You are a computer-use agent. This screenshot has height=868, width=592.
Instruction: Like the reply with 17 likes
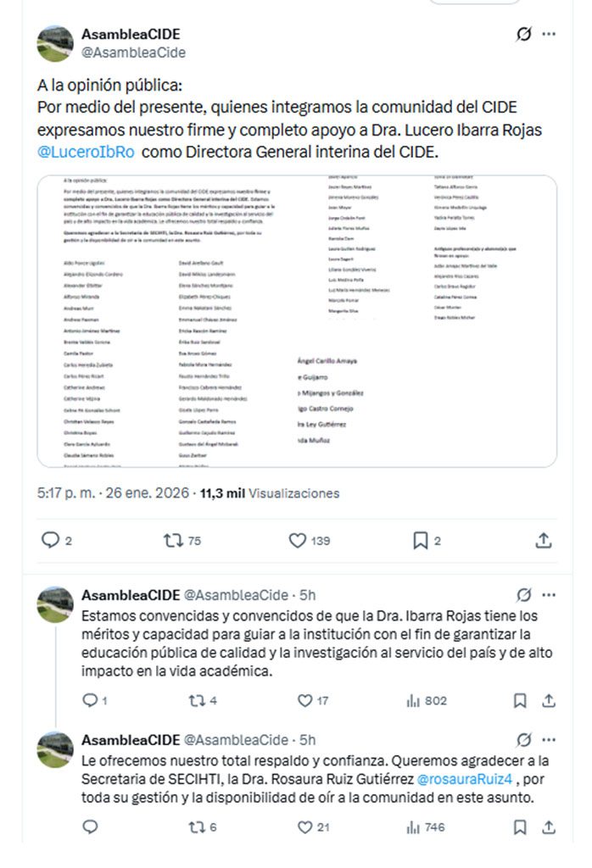pos(305,700)
